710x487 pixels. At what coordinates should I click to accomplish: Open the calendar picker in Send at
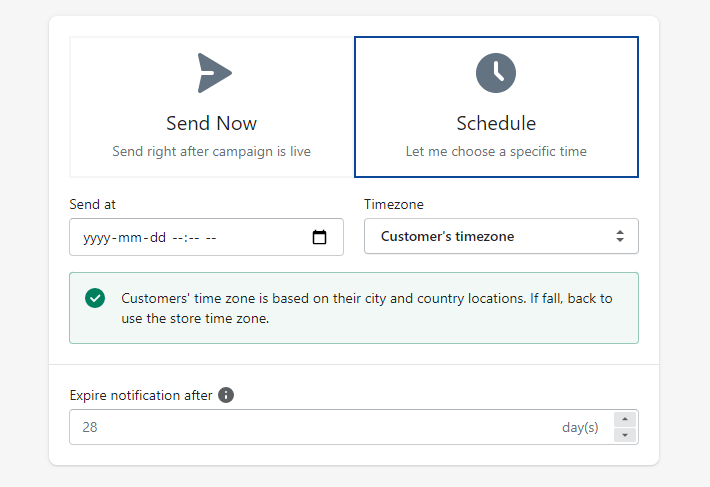click(320, 238)
